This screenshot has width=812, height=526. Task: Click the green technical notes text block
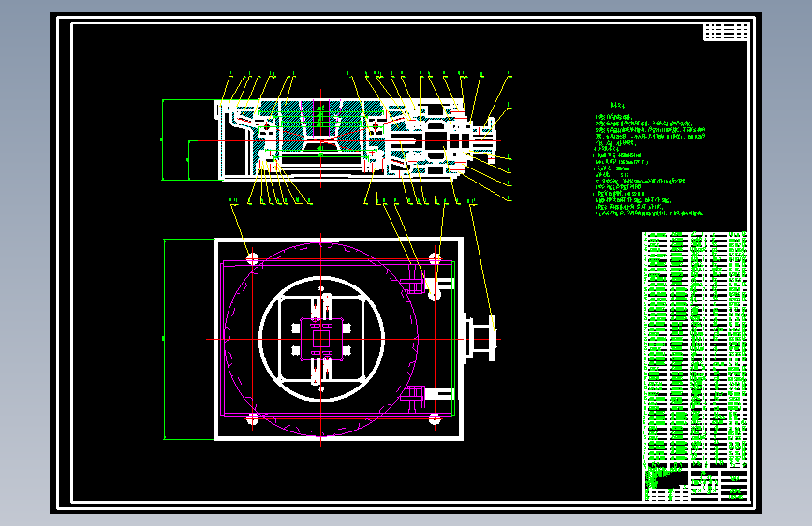649,159
